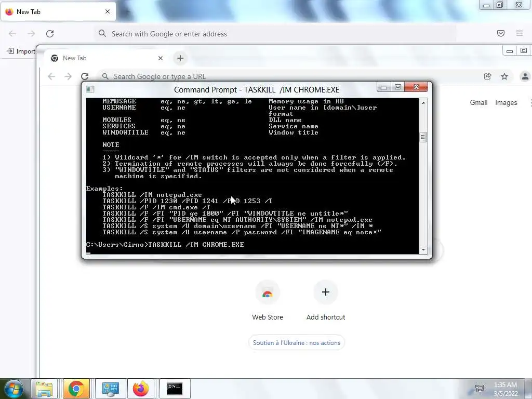This screenshot has width=532, height=399.
Task: Minimize the Firefox window
Action: (486, 5)
